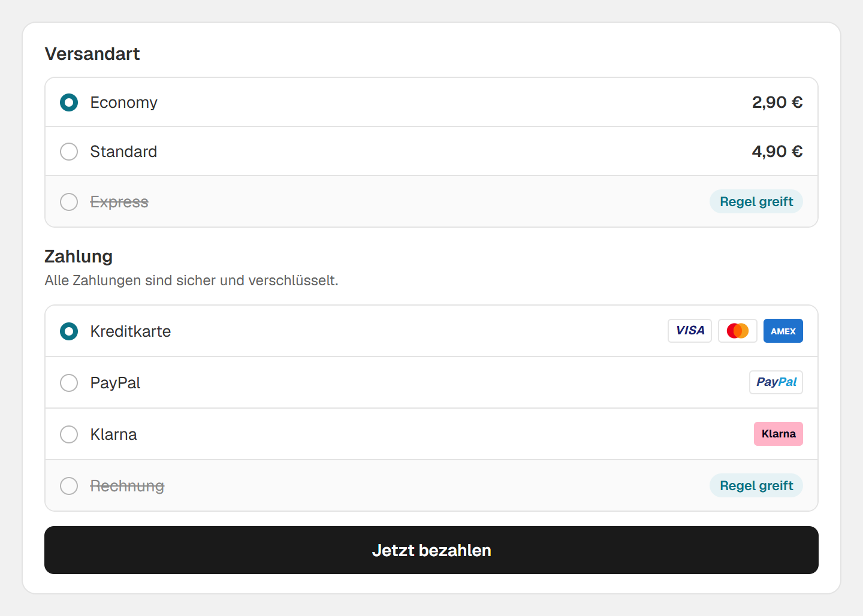Choose the disabled Express radio option

(69, 202)
